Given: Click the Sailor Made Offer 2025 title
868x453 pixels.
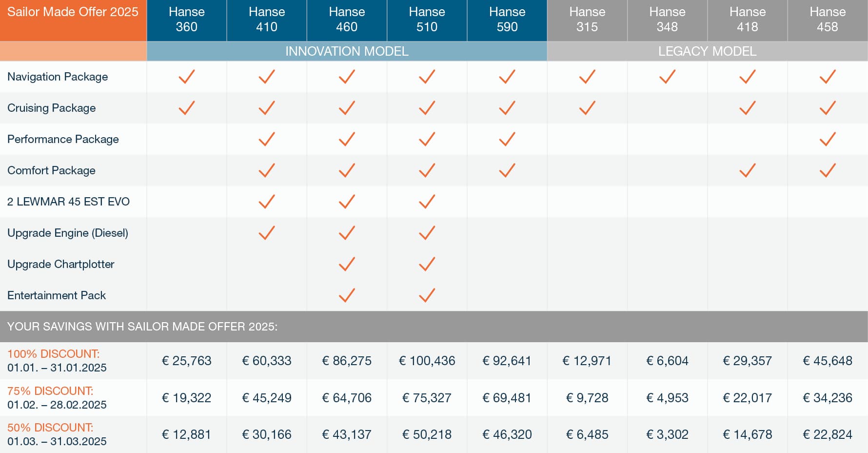Looking at the screenshot, I should pos(73,12).
